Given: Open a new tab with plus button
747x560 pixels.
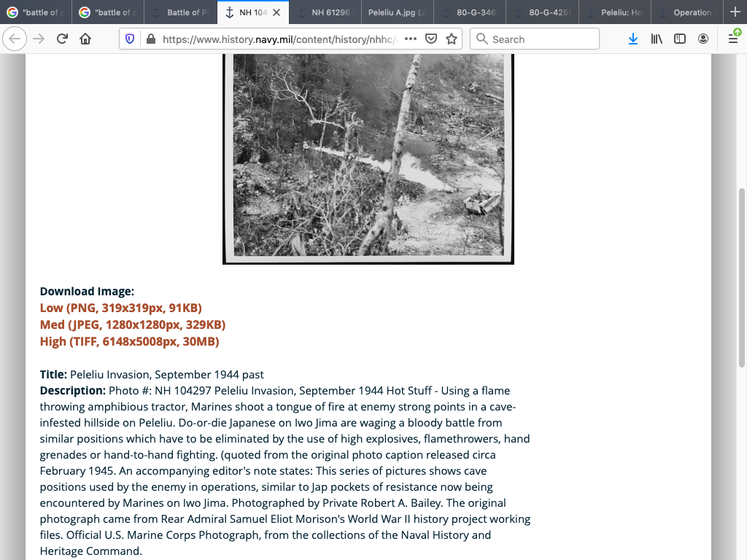Looking at the screenshot, I should tap(735, 12).
